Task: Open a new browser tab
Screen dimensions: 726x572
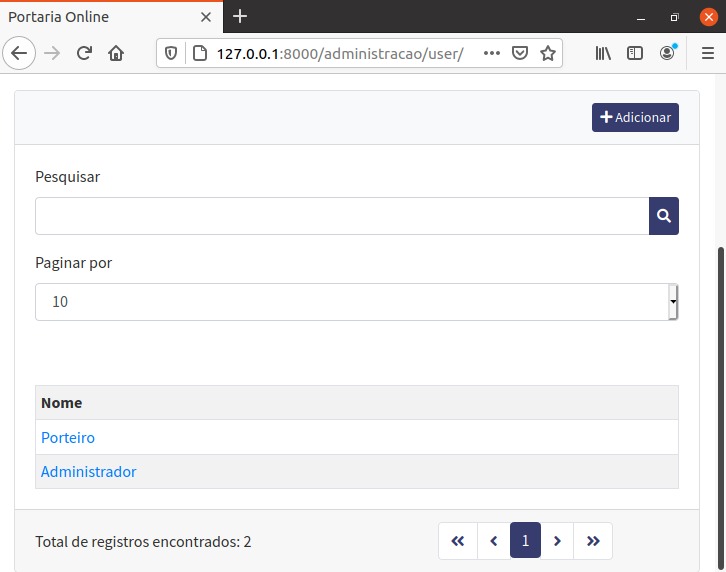Action: (x=240, y=17)
